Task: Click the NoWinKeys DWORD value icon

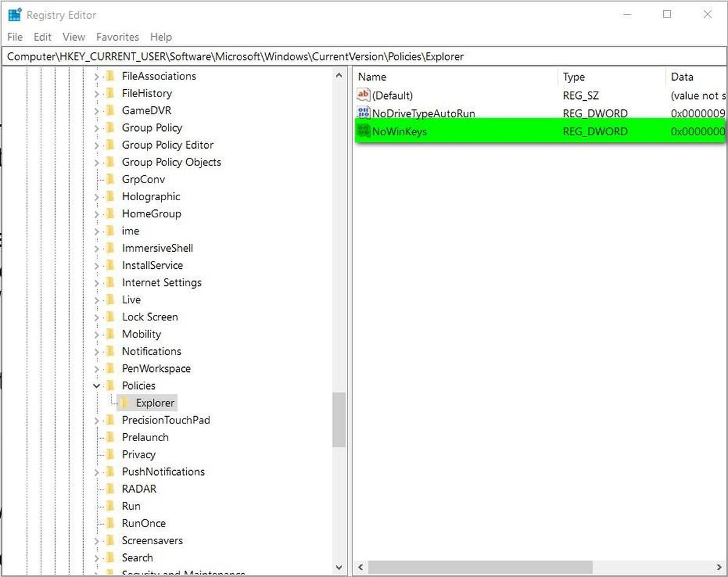Action: (363, 131)
